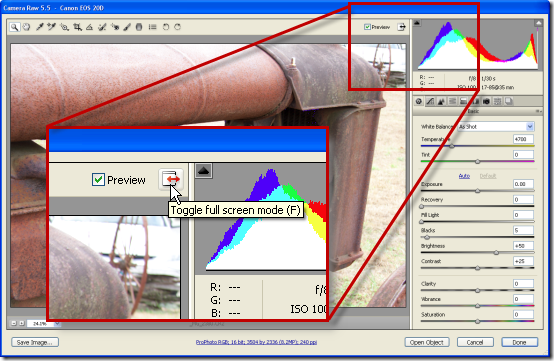Activate the Adjustment Brush tool
The height and width of the screenshot is (361, 554).
(127, 27)
